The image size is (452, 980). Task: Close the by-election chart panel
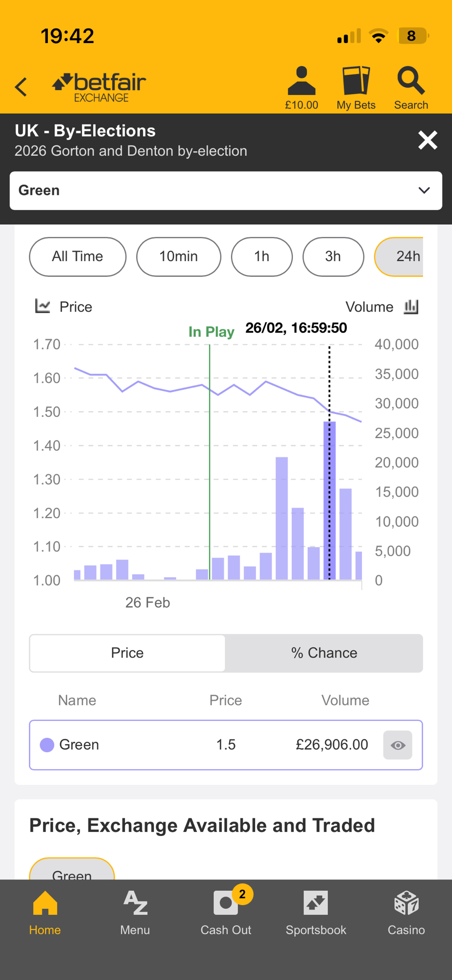pyautogui.click(x=427, y=140)
